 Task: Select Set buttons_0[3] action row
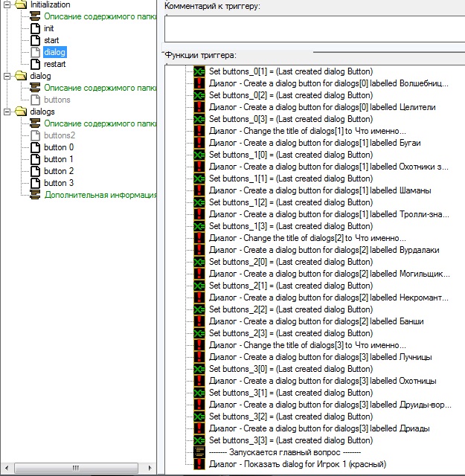click(291, 119)
